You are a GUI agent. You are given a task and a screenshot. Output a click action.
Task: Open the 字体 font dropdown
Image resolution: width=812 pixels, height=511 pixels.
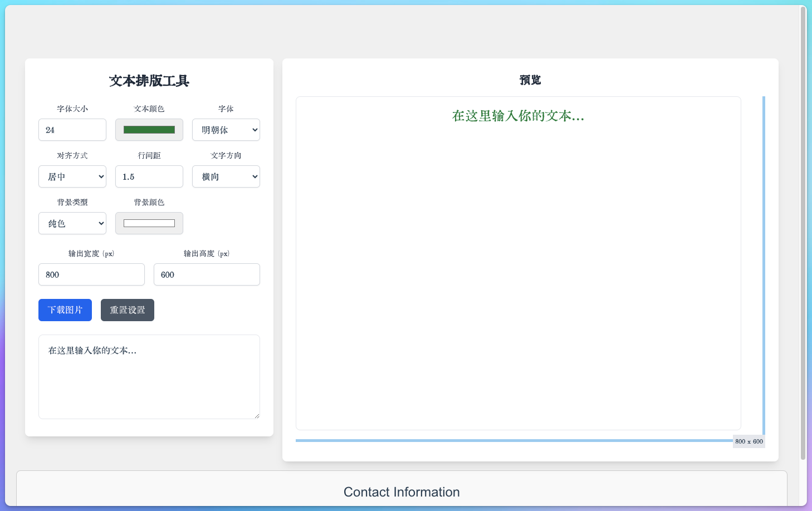(x=226, y=130)
